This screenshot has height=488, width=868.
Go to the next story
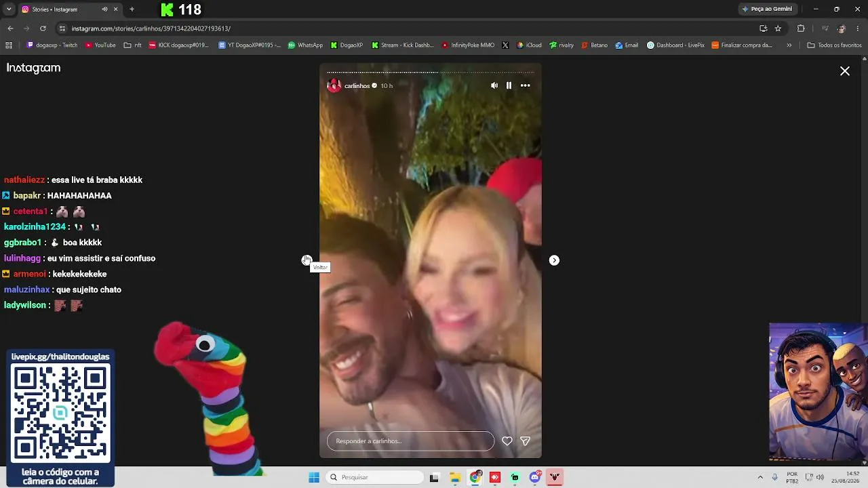[554, 260]
